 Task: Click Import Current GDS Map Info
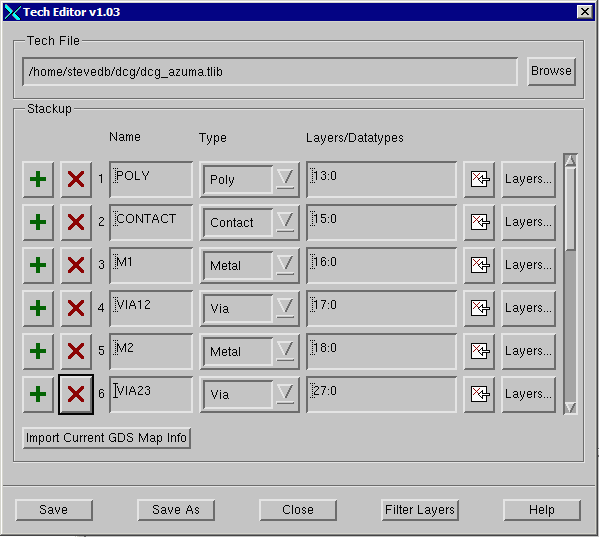106,438
